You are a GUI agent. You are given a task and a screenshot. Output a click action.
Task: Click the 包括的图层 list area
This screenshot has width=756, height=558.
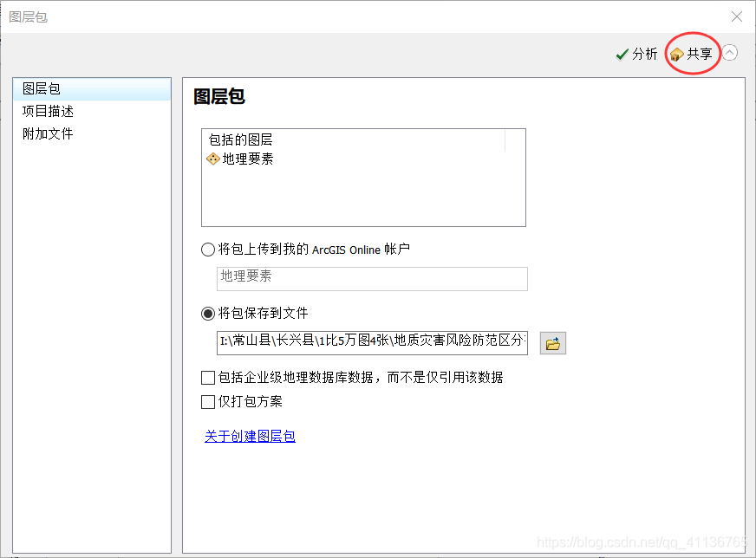coord(363,178)
